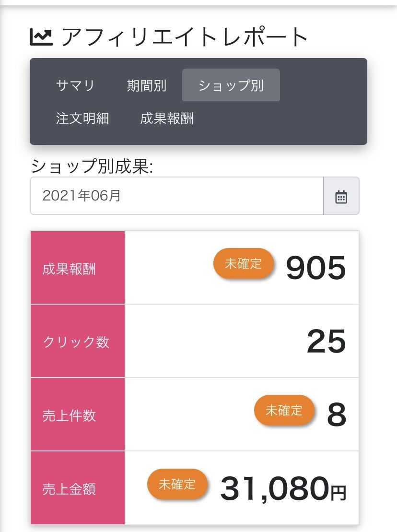Click the アフィリエイトレポート heading text
The image size is (397, 532).
pos(185,37)
